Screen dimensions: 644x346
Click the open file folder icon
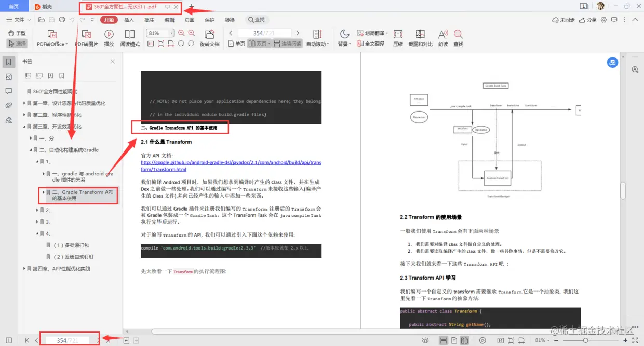pyautogui.click(x=41, y=20)
